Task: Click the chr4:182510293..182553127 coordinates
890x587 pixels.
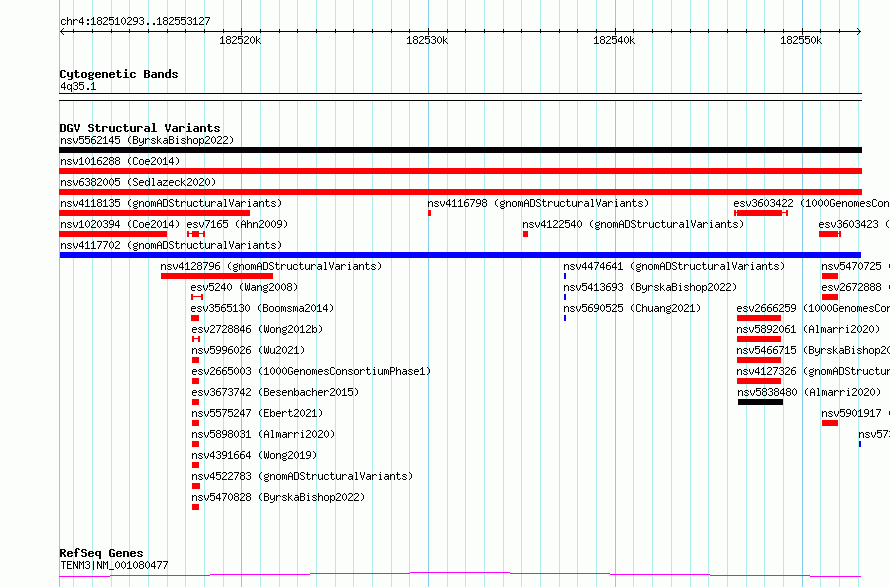Action: 135,21
